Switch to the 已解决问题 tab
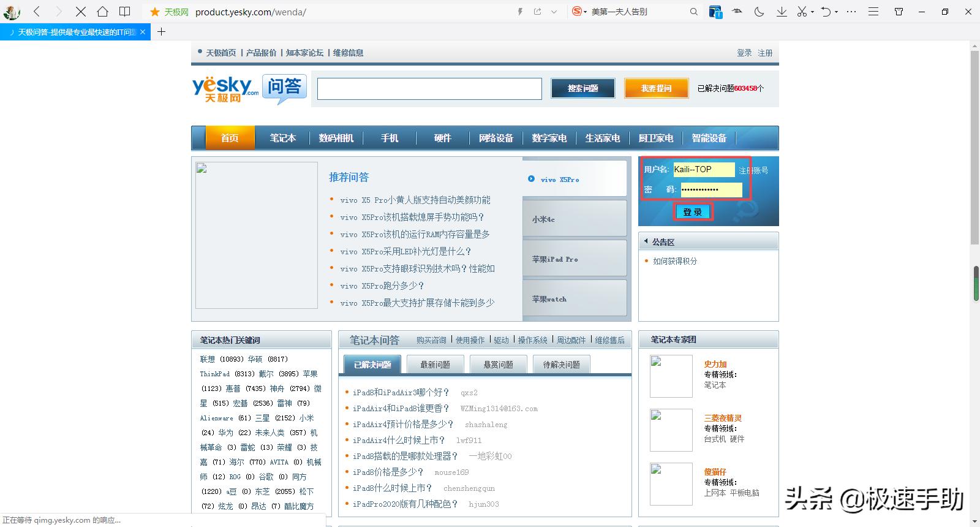 click(372, 365)
